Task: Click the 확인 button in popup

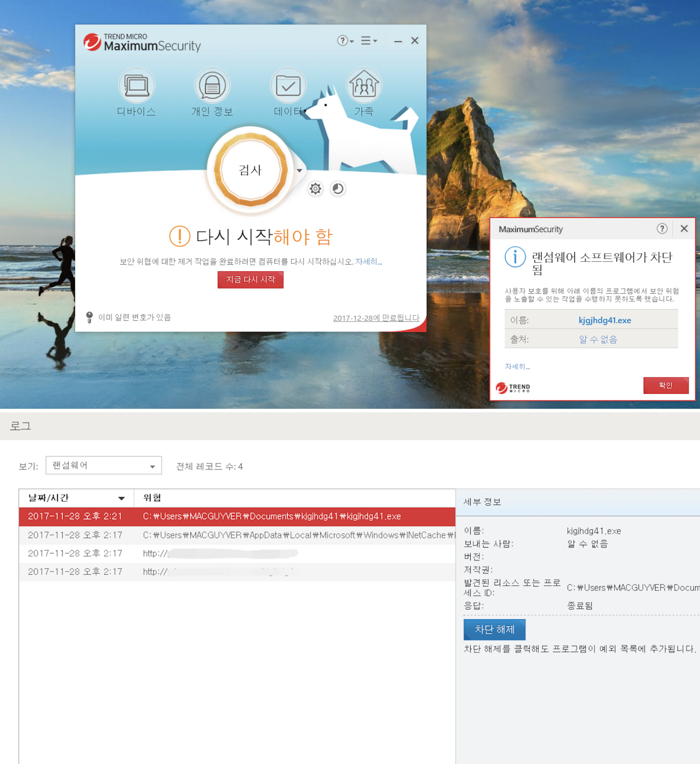Action: pyautogui.click(x=666, y=385)
